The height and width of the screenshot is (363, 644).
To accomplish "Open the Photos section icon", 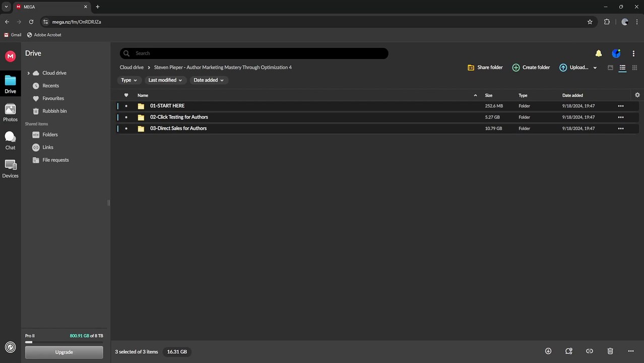I will point(10,113).
